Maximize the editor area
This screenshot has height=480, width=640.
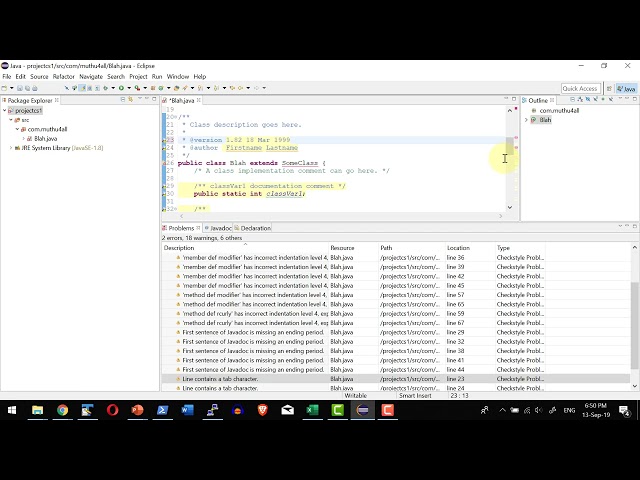pyautogui.click(x=514, y=99)
